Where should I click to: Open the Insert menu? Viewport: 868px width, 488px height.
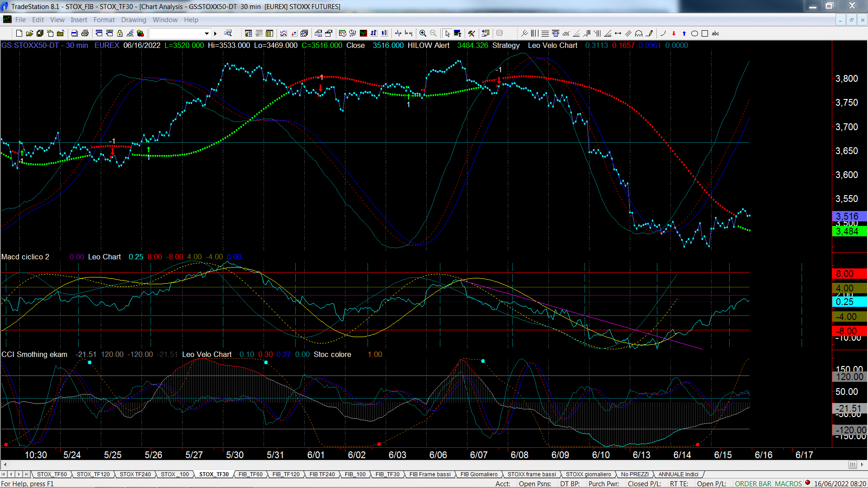[x=79, y=20]
